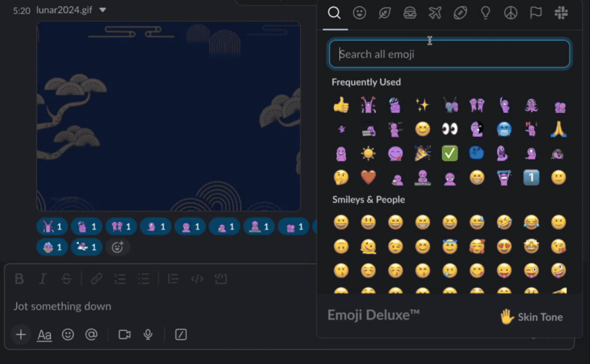Open attachments with the plus button
The height and width of the screenshot is (364, 590).
tap(21, 335)
